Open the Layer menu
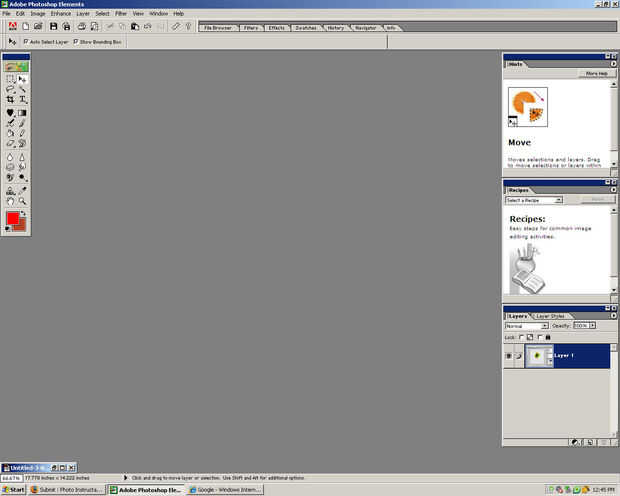Screen dimensions: 620x496 click(83, 13)
